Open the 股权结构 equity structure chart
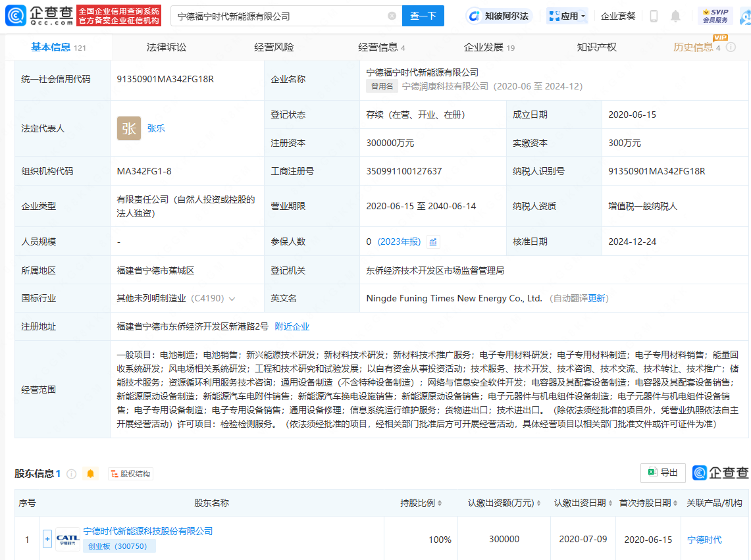The height and width of the screenshot is (560, 751). tap(130, 474)
